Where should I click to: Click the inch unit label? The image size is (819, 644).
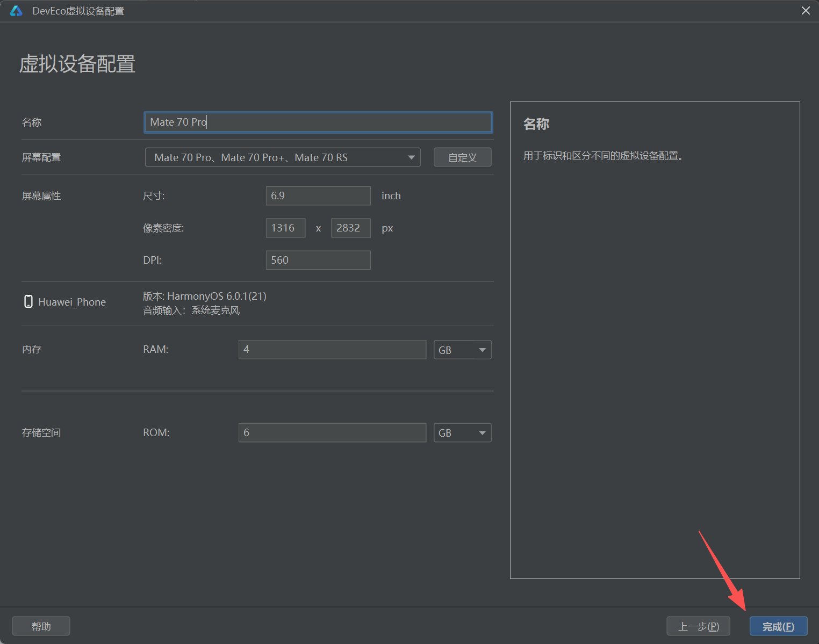click(391, 196)
